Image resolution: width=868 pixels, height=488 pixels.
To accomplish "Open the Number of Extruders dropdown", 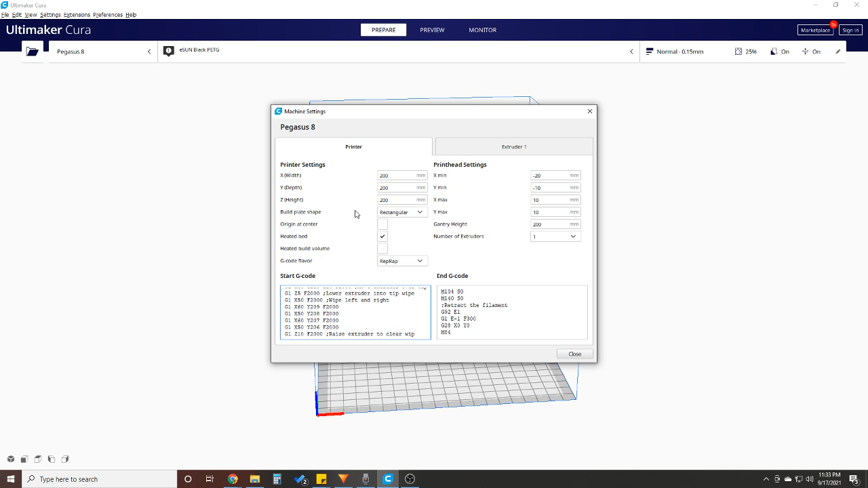I will [555, 237].
